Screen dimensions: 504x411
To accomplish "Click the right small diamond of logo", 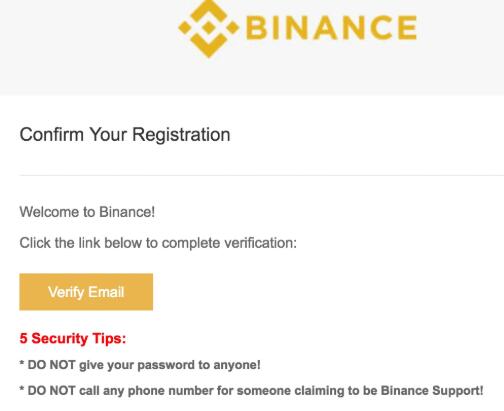I will (x=233, y=28).
